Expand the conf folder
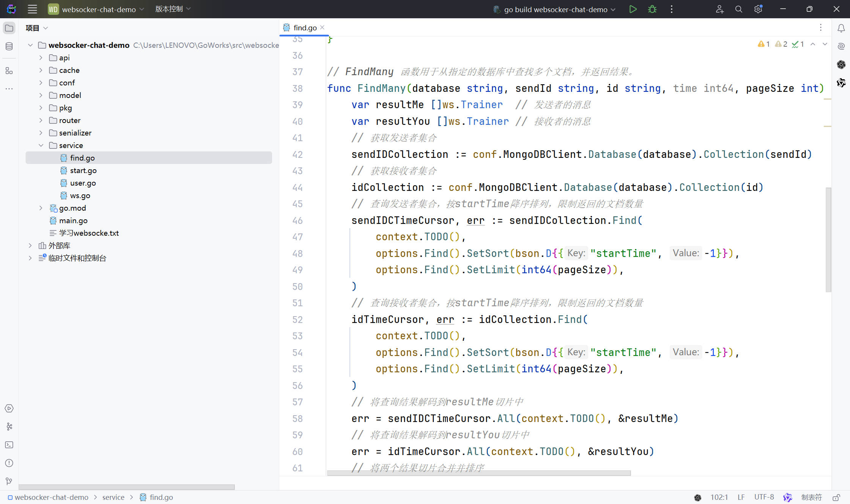The width and height of the screenshot is (850, 504). [x=41, y=83]
